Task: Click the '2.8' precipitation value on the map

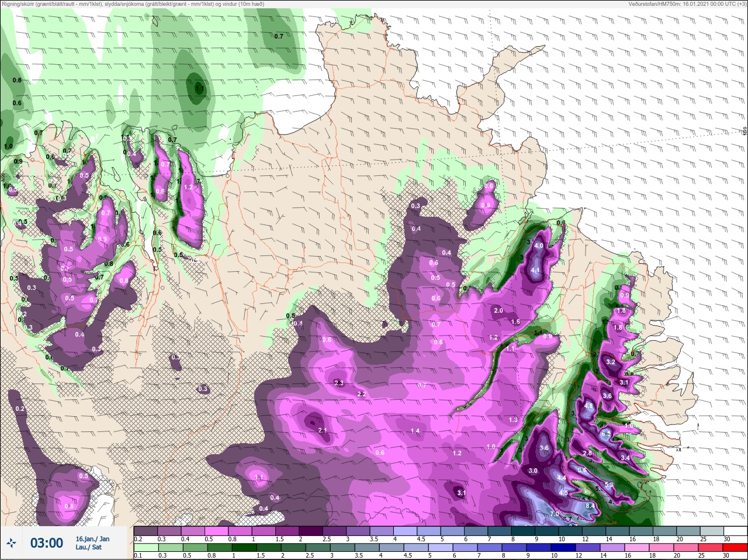Action: pos(588,453)
